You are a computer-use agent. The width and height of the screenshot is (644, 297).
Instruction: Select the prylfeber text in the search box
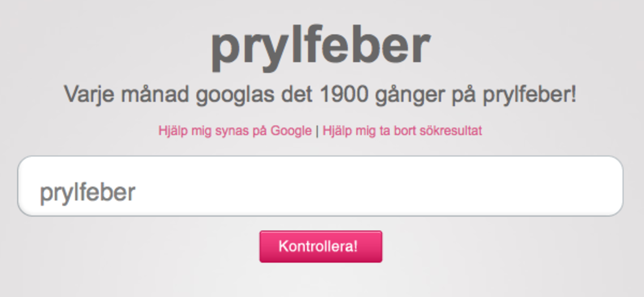(x=87, y=190)
